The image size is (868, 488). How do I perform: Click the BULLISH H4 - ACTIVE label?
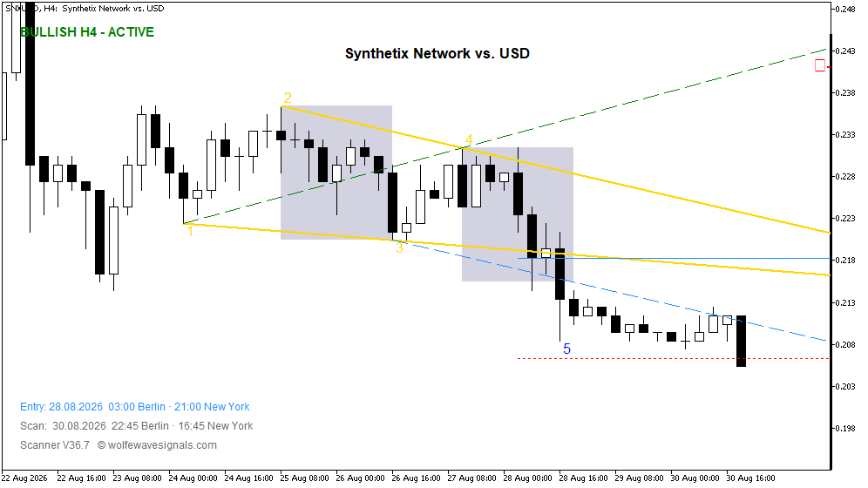click(x=87, y=32)
